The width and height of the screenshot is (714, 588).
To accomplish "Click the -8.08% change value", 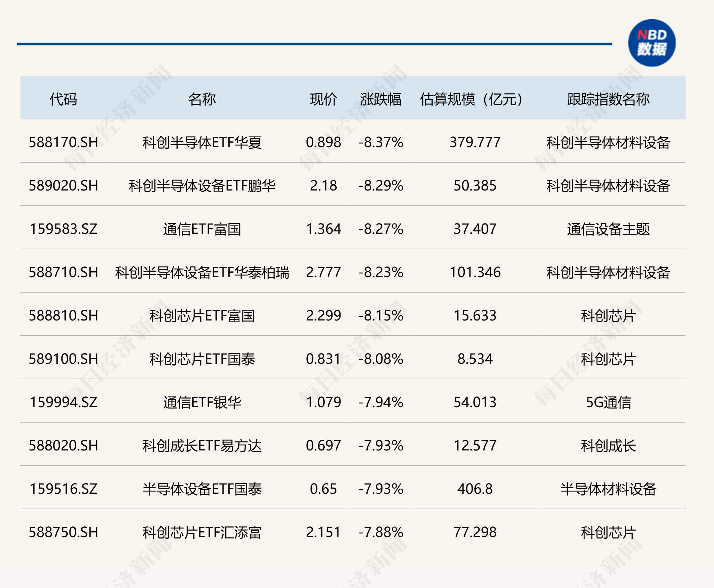I will tap(381, 359).
